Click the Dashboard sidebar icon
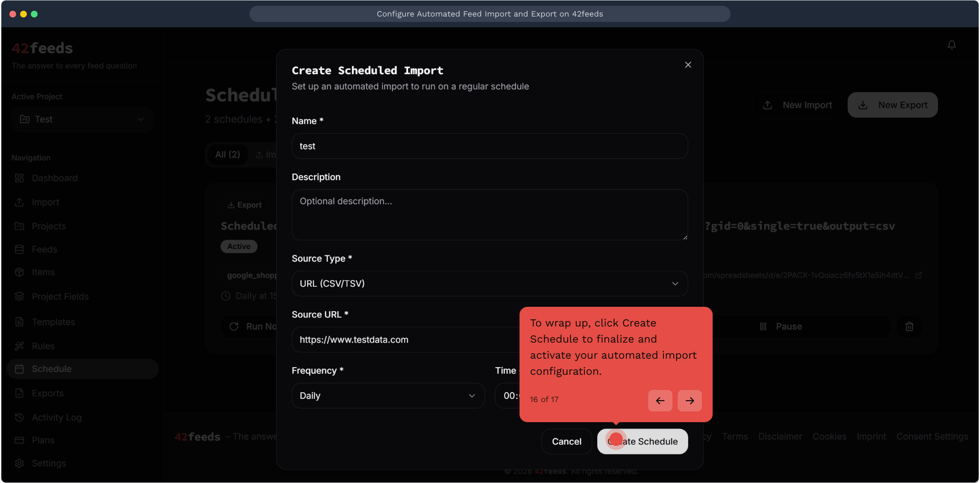This screenshot has height=483, width=980. point(19,178)
